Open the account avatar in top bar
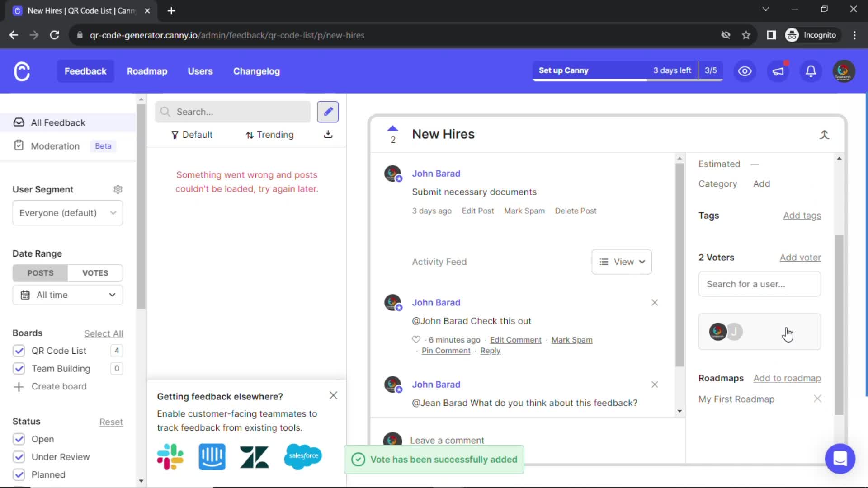This screenshot has width=868, height=488. [843, 71]
